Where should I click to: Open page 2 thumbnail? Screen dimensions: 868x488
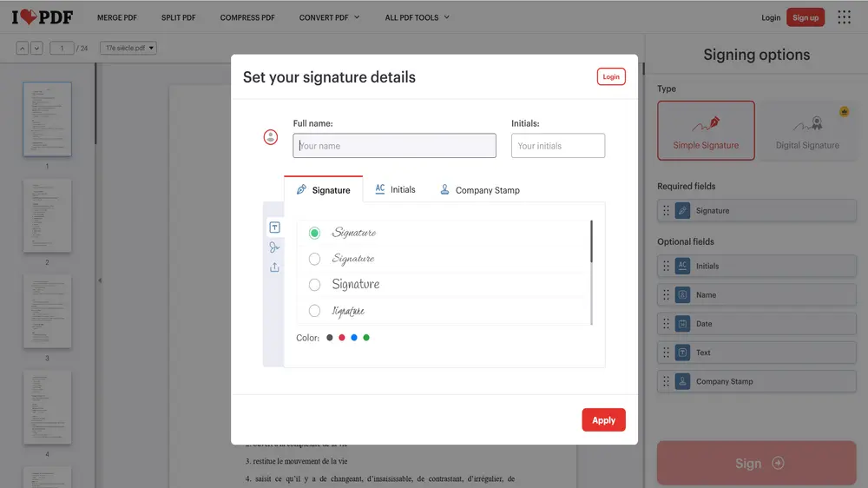pos(47,215)
